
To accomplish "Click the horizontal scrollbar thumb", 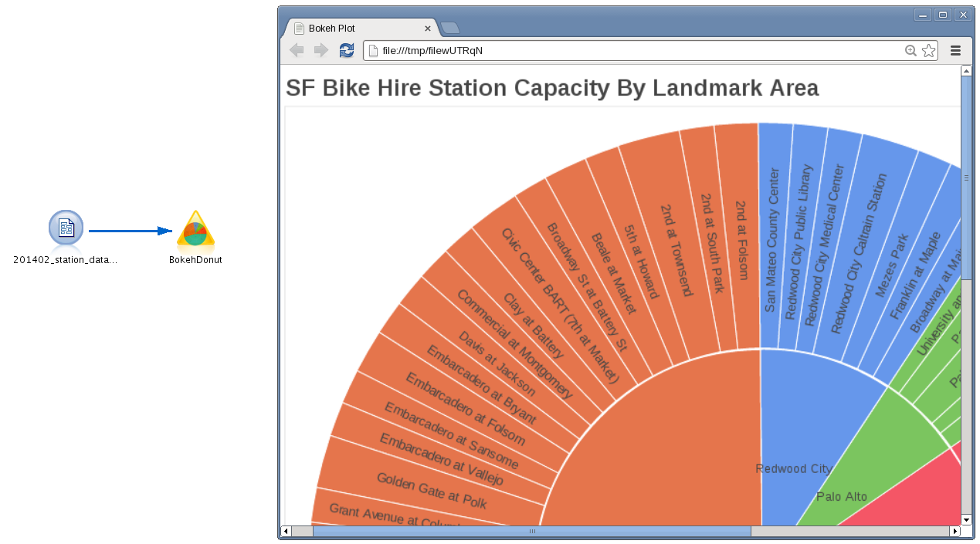I will [531, 532].
